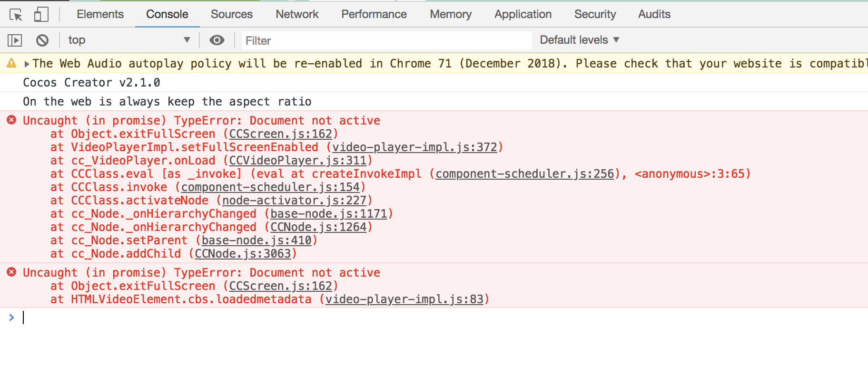The image size is (868, 365).
Task: Go to the Application tab
Action: click(x=523, y=14)
